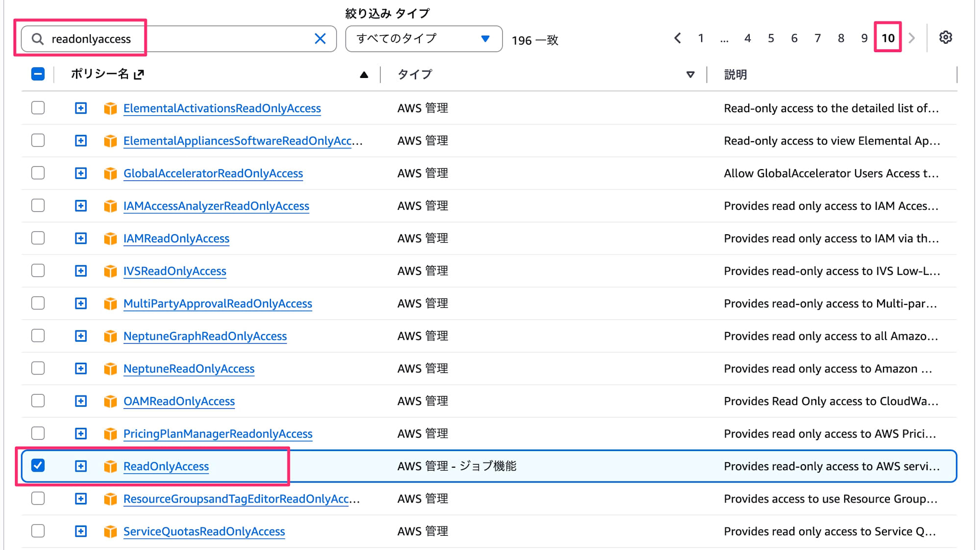Jump to results page 4
980x550 pixels.
coord(747,38)
